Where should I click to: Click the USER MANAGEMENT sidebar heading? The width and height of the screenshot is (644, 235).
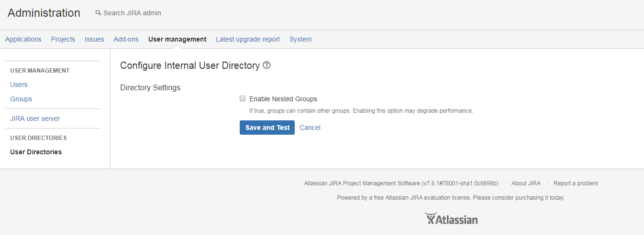(40, 71)
